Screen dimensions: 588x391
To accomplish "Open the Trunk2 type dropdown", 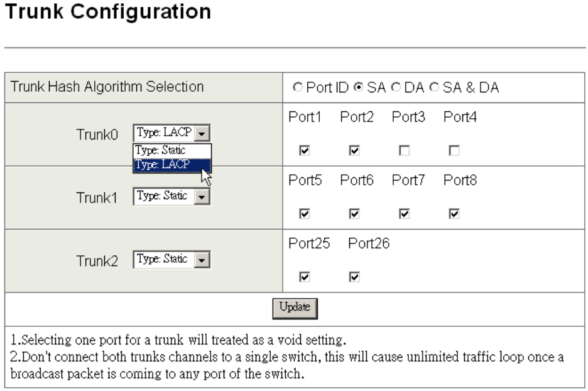I will click(x=171, y=259).
